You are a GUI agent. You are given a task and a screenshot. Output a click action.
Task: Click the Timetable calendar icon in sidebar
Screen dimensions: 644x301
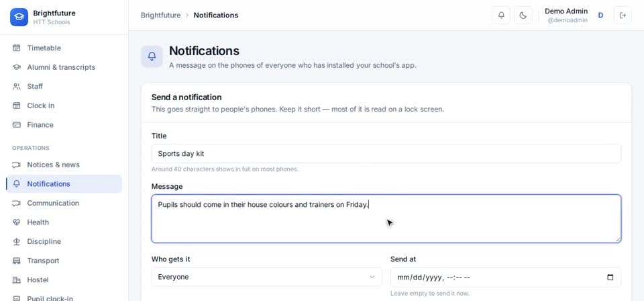tap(16, 48)
